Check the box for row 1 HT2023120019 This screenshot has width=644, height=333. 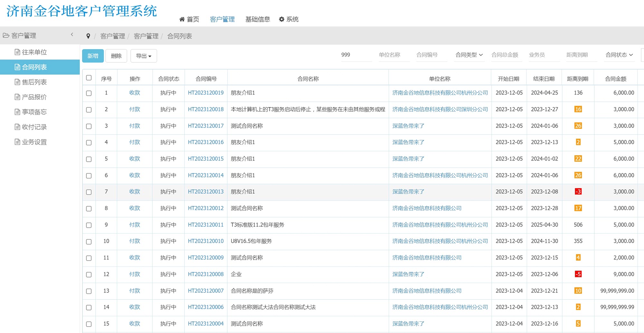pos(89,93)
